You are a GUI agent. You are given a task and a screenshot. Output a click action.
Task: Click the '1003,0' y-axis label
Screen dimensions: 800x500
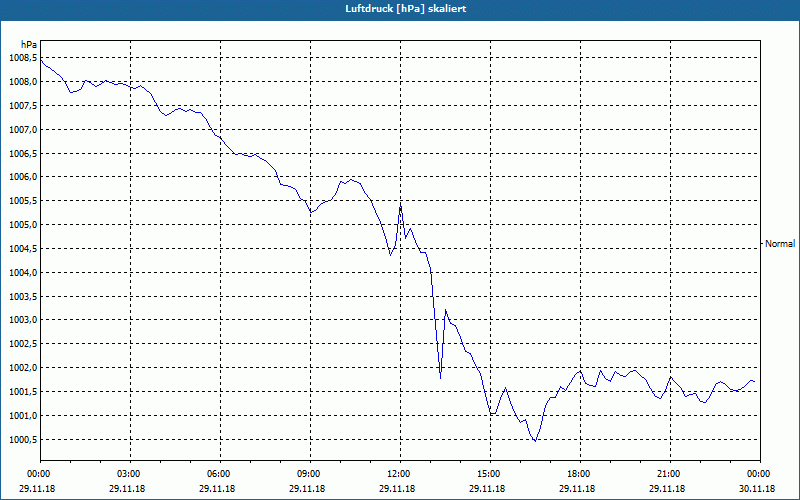coord(23,320)
